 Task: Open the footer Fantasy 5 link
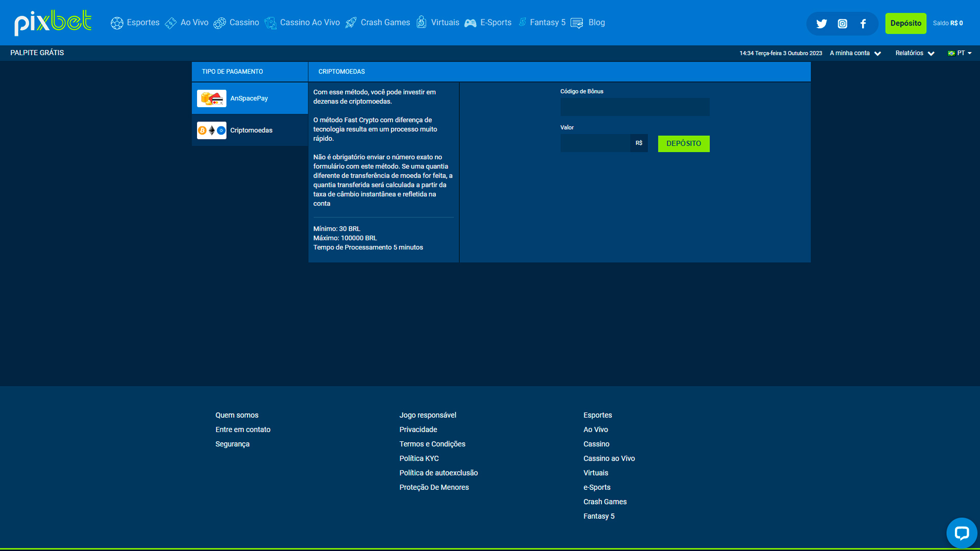(599, 516)
